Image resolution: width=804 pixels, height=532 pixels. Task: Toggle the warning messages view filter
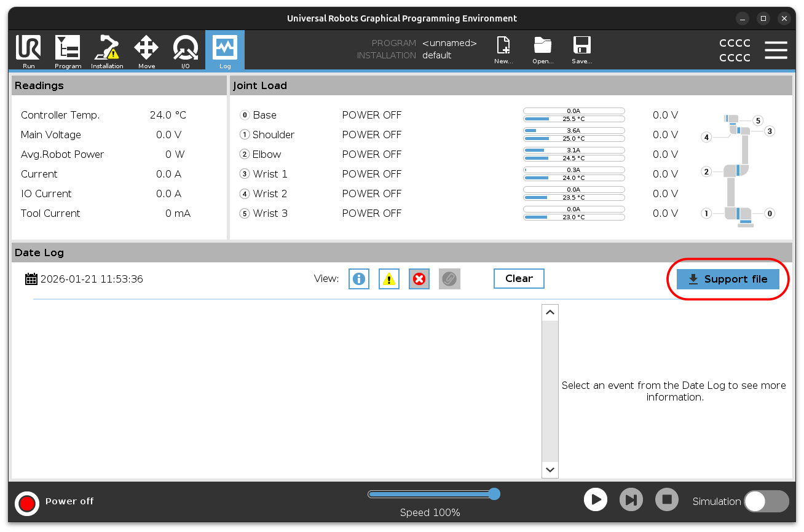point(389,279)
